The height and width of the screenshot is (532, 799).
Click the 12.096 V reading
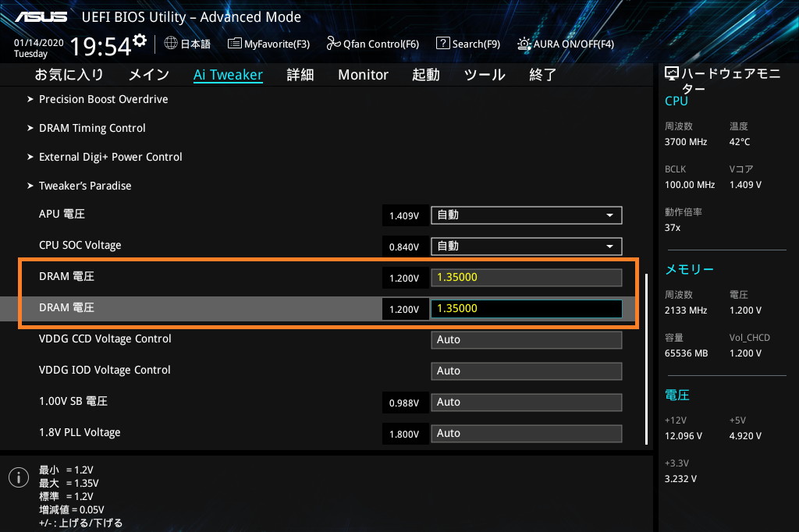click(684, 436)
